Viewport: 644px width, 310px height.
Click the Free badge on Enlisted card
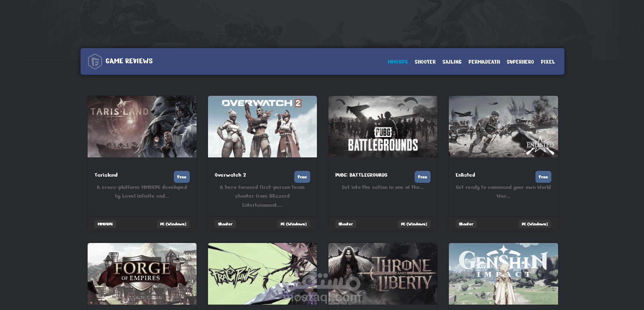pos(543,177)
